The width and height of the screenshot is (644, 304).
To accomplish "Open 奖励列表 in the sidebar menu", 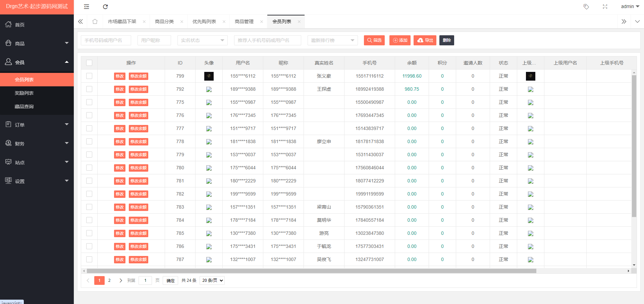I will coord(24,93).
